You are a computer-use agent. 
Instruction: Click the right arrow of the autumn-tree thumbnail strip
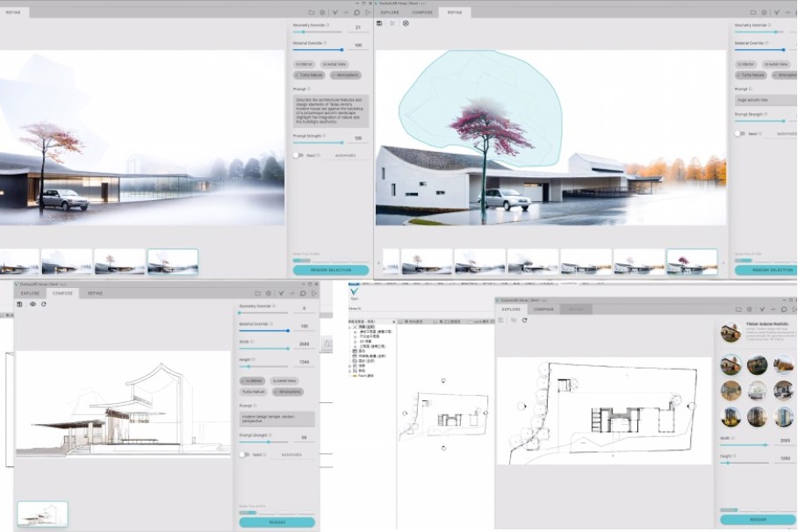point(723,262)
